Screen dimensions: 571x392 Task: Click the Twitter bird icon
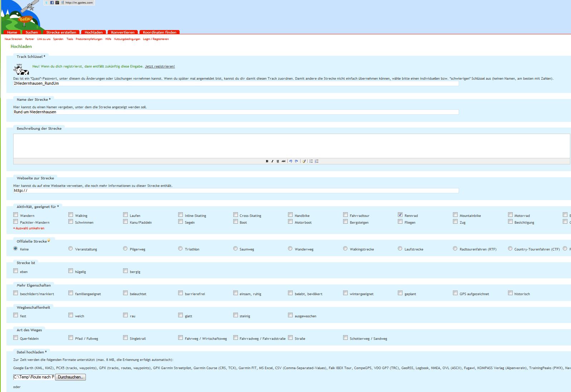47,3
